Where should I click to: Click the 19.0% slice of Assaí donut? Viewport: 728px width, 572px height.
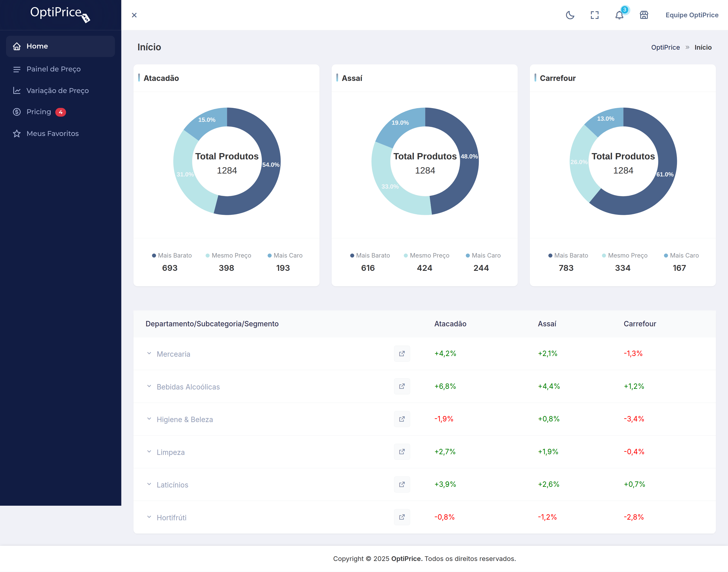[x=400, y=123]
